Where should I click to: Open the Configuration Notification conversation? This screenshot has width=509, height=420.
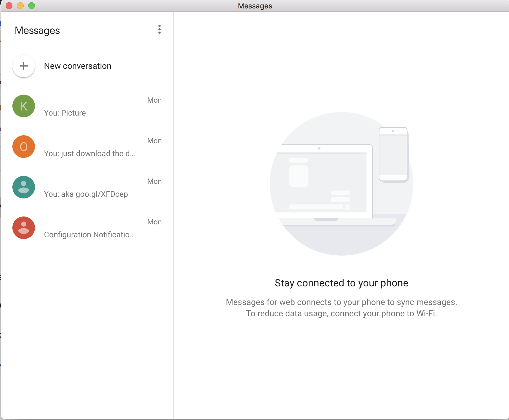[x=89, y=235]
